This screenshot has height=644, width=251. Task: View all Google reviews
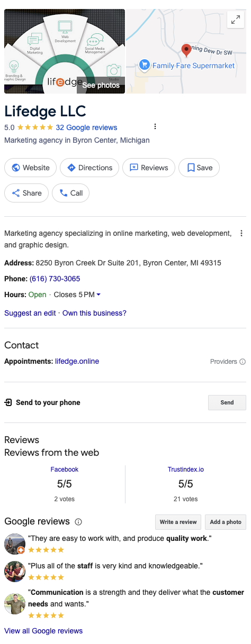pos(43,631)
